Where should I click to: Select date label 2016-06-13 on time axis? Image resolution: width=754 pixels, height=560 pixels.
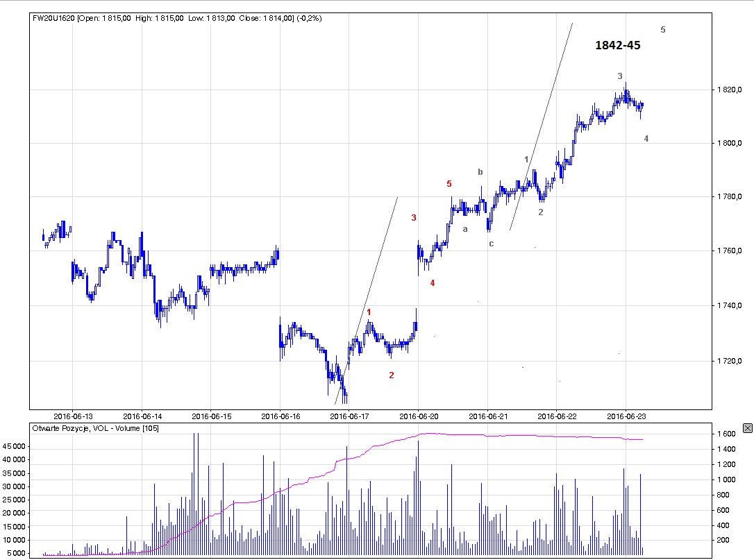click(x=73, y=416)
